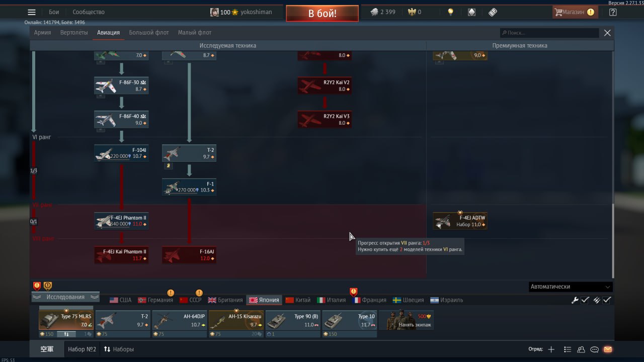This screenshot has height=362, width=644.
Task: Open the hamburger main menu
Action: pyautogui.click(x=32, y=13)
